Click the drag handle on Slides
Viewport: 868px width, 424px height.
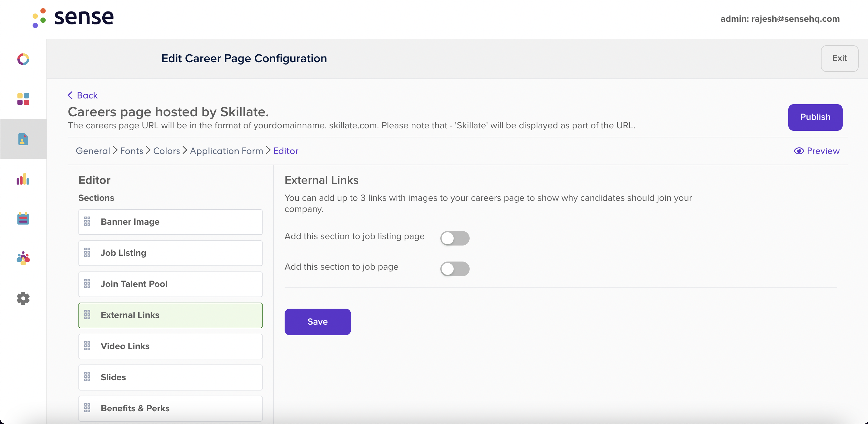click(87, 377)
